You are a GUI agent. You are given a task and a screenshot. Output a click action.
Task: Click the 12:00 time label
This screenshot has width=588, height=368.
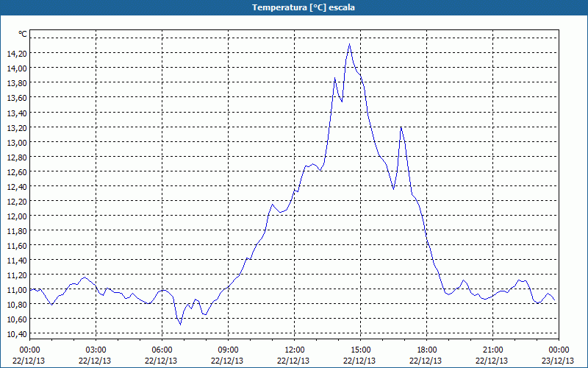(x=295, y=350)
